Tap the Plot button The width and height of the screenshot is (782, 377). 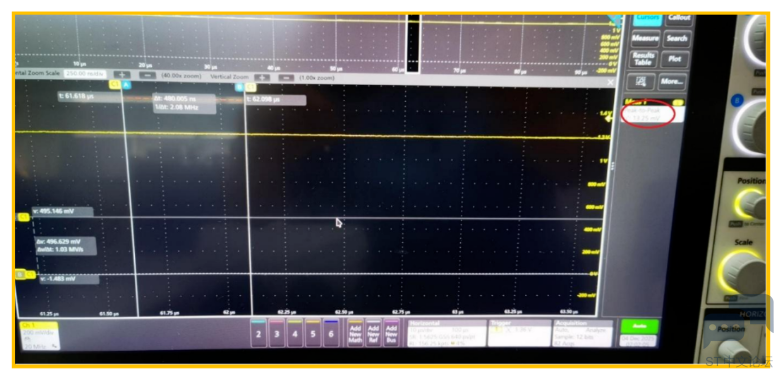coord(674,59)
